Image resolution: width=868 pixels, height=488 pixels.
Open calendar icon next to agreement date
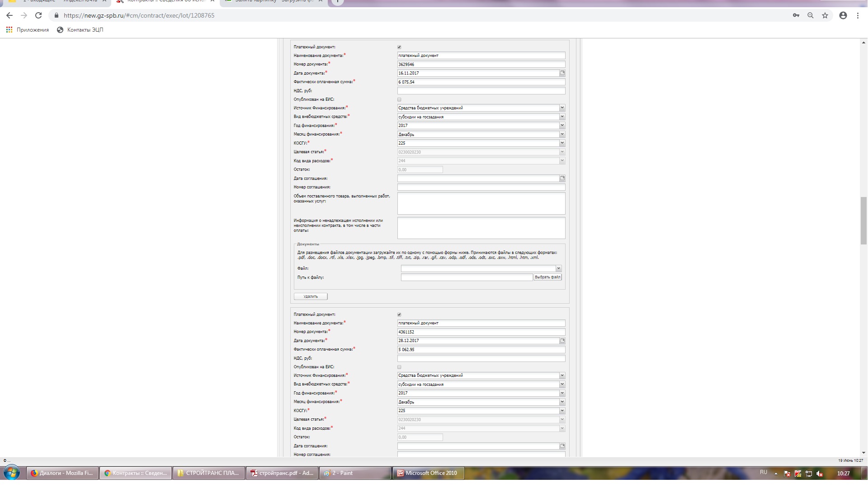coord(562,178)
